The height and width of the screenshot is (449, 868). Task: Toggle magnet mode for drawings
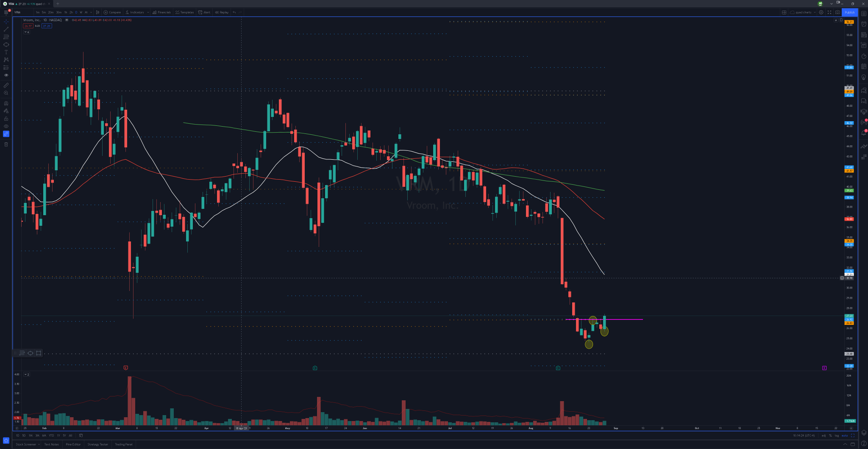tap(6, 103)
